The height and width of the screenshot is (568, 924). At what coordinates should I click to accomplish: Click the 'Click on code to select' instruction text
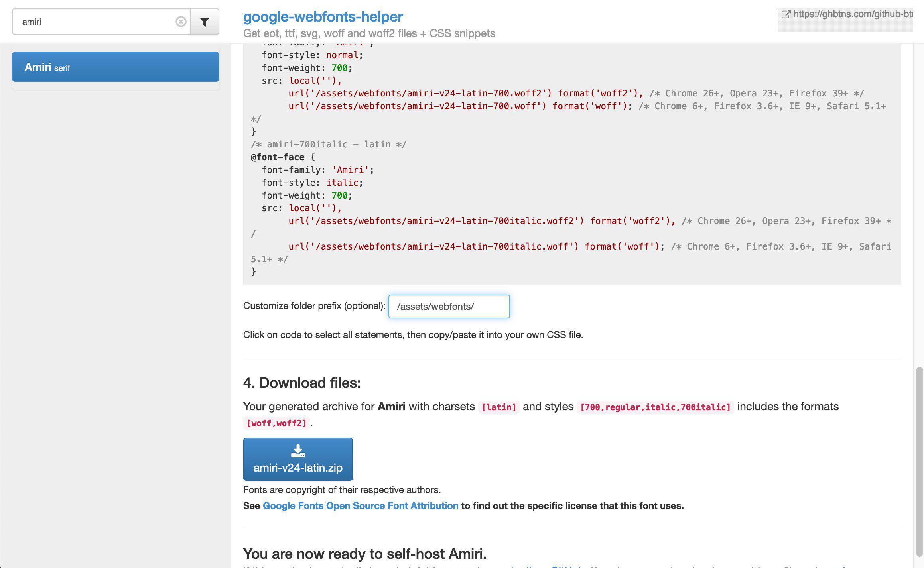[x=413, y=335]
